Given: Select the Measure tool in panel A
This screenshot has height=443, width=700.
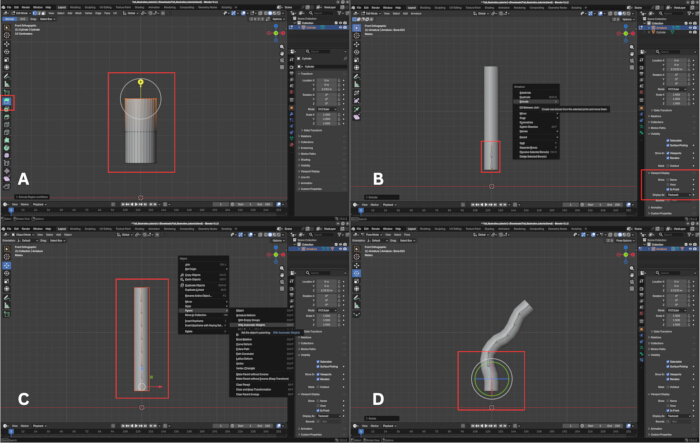Looking at the screenshot, I should [x=7, y=84].
